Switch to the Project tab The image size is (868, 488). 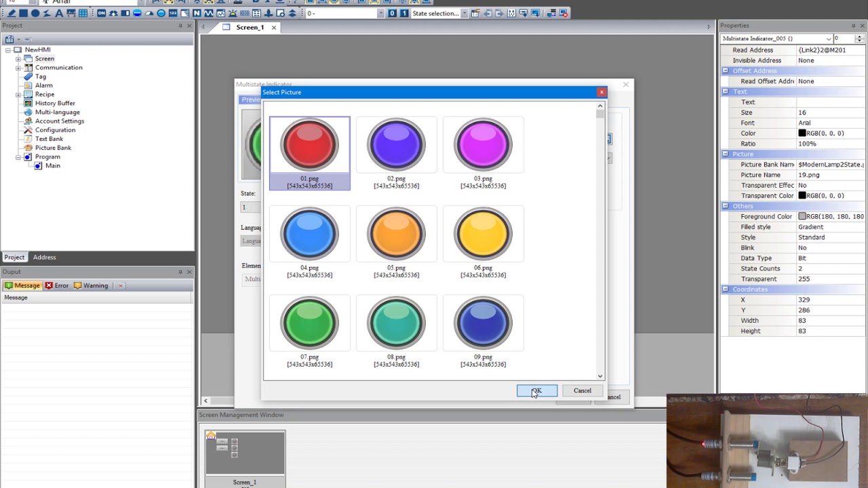pyautogui.click(x=14, y=257)
